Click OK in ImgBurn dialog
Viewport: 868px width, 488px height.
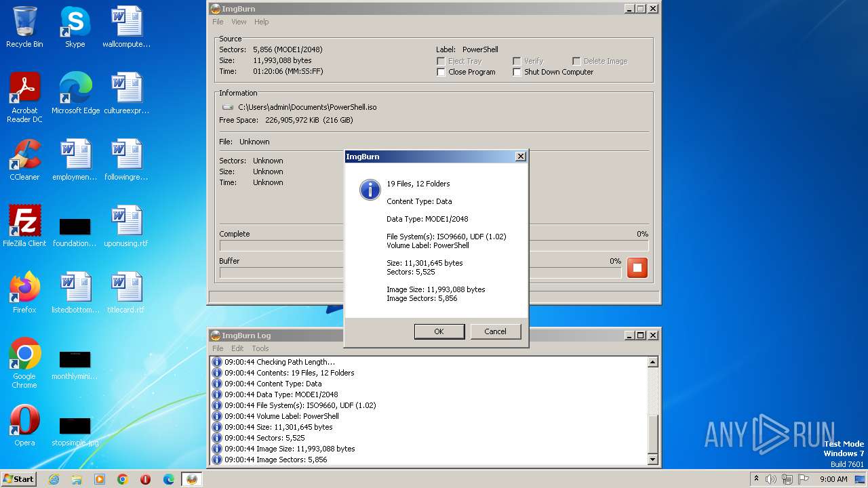point(439,331)
